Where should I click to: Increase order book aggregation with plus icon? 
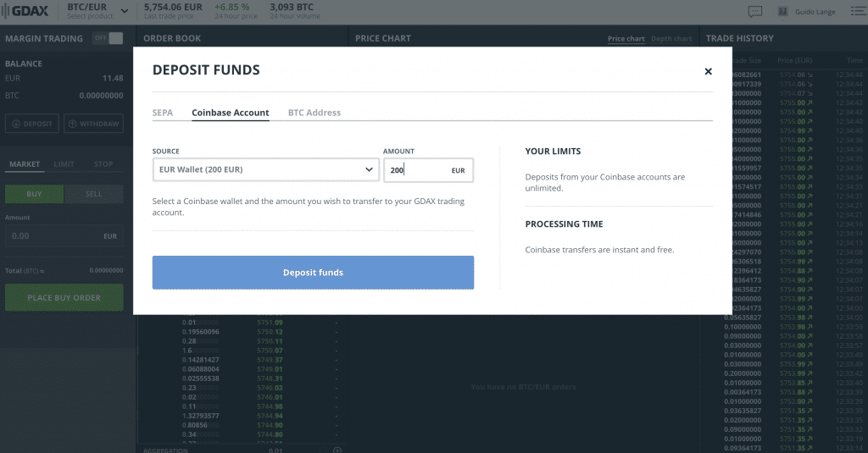(337, 450)
